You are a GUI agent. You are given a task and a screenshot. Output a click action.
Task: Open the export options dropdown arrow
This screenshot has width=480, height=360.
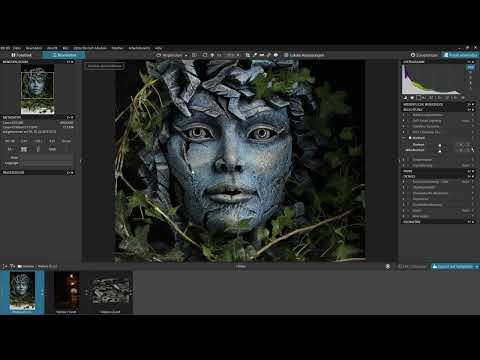click(477, 266)
